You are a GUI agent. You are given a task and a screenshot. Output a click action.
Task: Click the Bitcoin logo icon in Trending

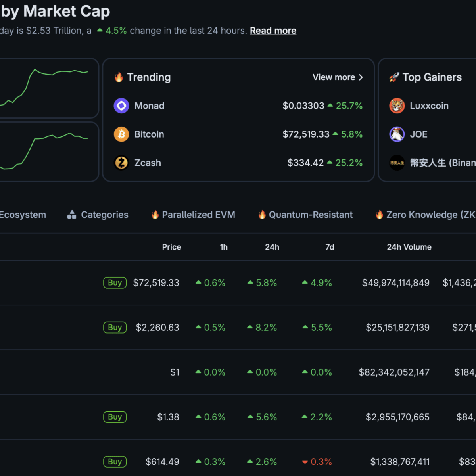click(121, 134)
